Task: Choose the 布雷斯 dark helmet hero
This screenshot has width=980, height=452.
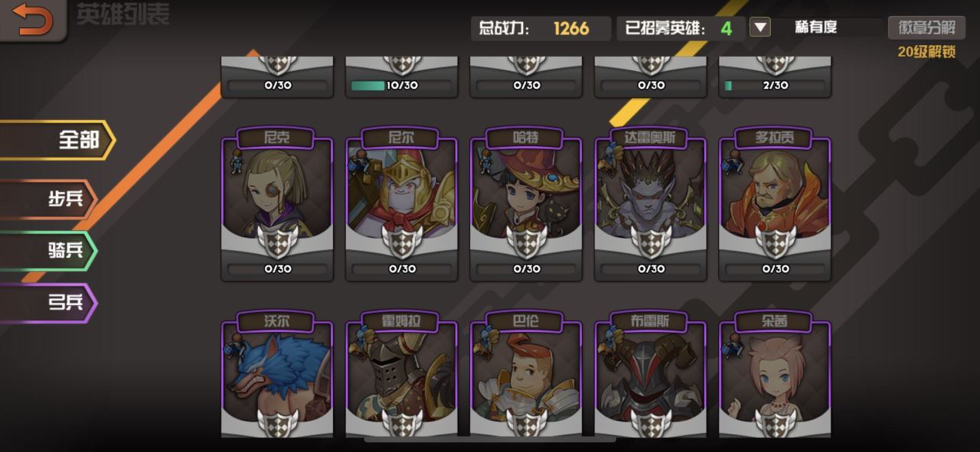Action: point(651,375)
